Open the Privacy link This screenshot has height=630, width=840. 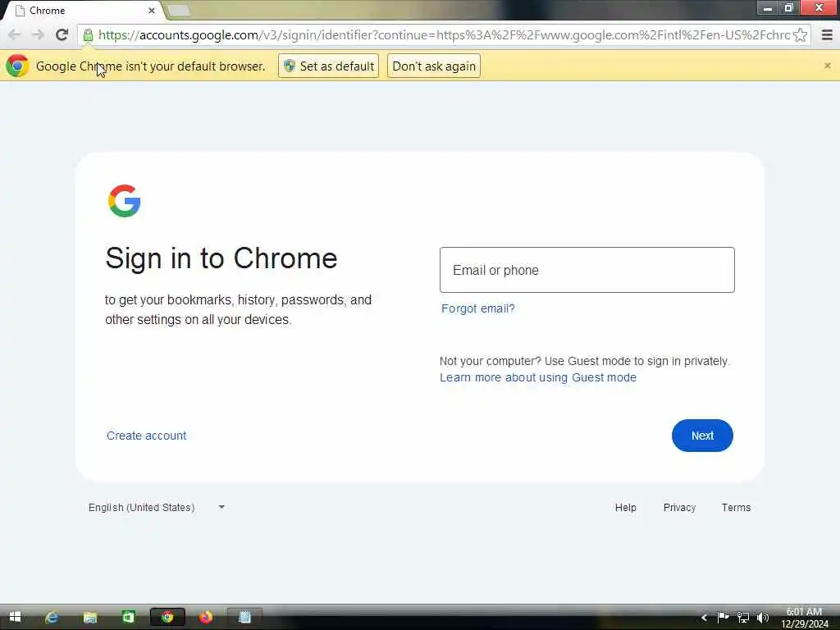(679, 507)
